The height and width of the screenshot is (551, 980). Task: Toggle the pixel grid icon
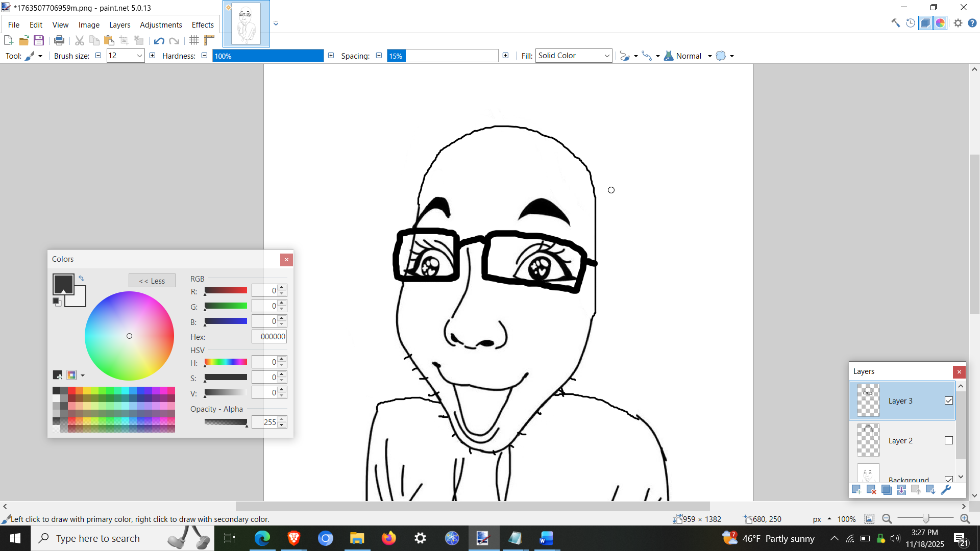[194, 40]
